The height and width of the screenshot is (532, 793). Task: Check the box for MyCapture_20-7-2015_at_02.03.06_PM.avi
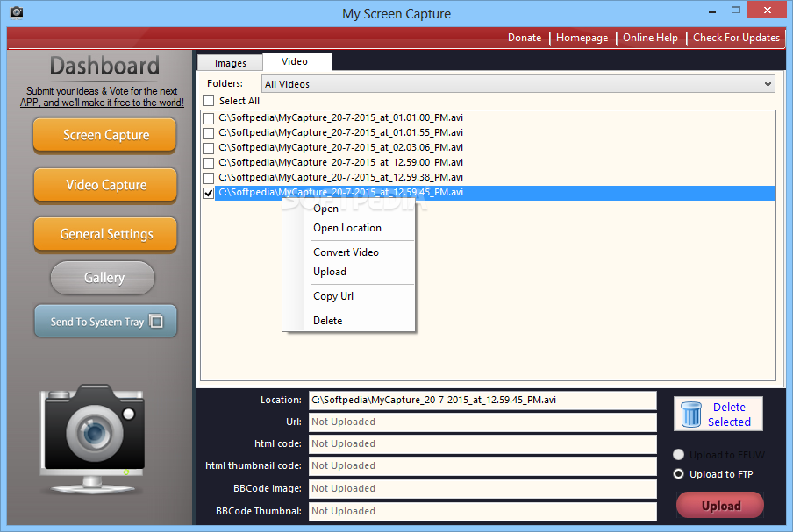point(209,148)
